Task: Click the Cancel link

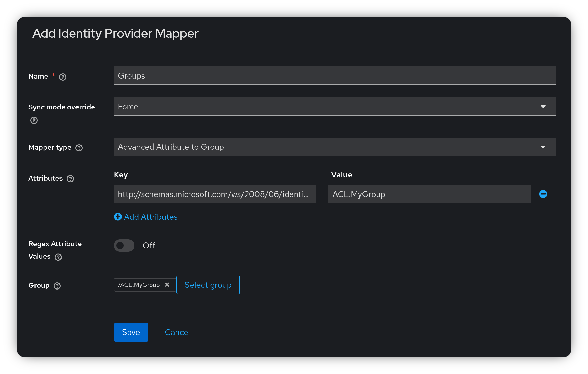Action: click(x=177, y=332)
